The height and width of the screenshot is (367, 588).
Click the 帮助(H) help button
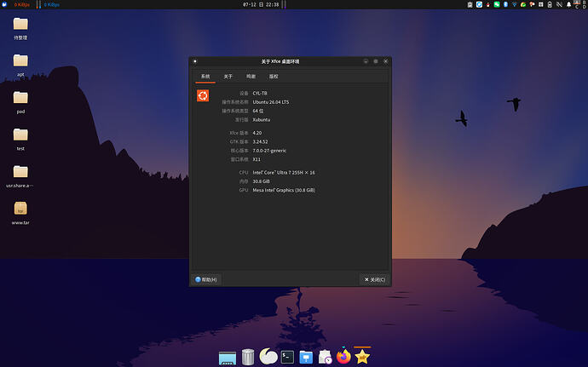point(206,279)
